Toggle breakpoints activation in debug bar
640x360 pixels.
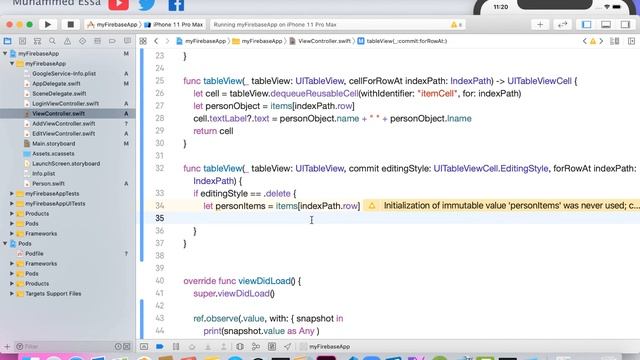point(160,347)
